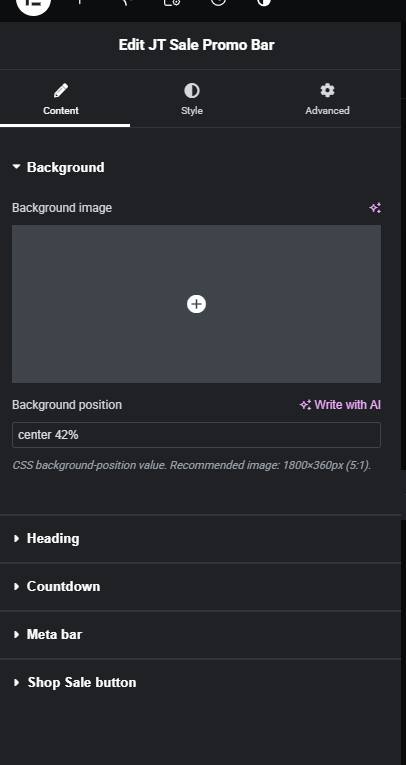Viewport: 406px width, 765px height.
Task: Click the Write with AI link
Action: (x=340, y=405)
